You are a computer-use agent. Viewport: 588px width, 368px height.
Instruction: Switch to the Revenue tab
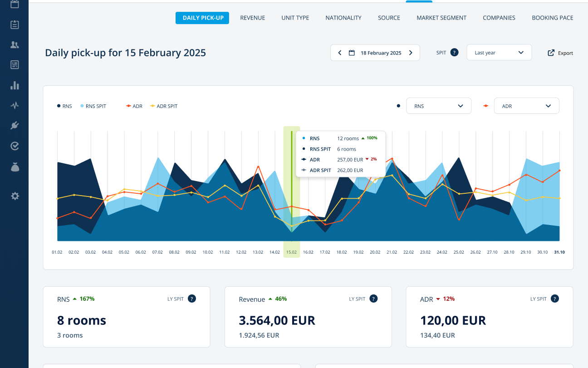coord(253,18)
